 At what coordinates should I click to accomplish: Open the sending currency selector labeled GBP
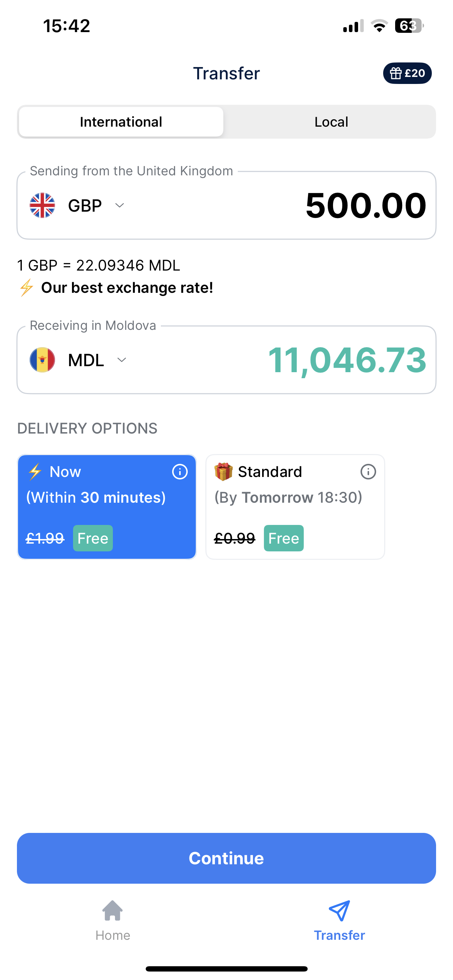tap(85, 205)
